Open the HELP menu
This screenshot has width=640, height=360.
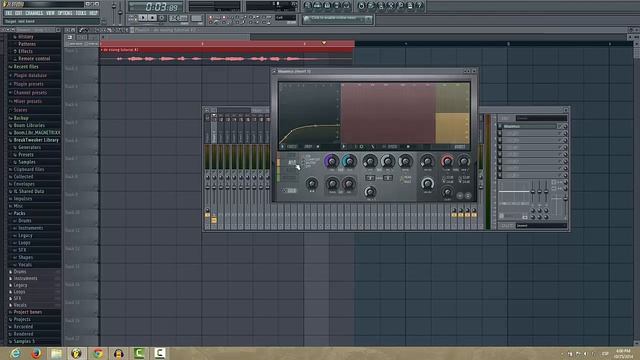(x=93, y=13)
